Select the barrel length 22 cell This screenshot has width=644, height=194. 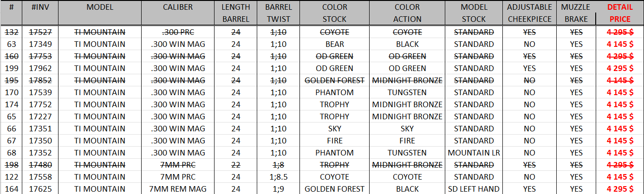click(x=236, y=165)
